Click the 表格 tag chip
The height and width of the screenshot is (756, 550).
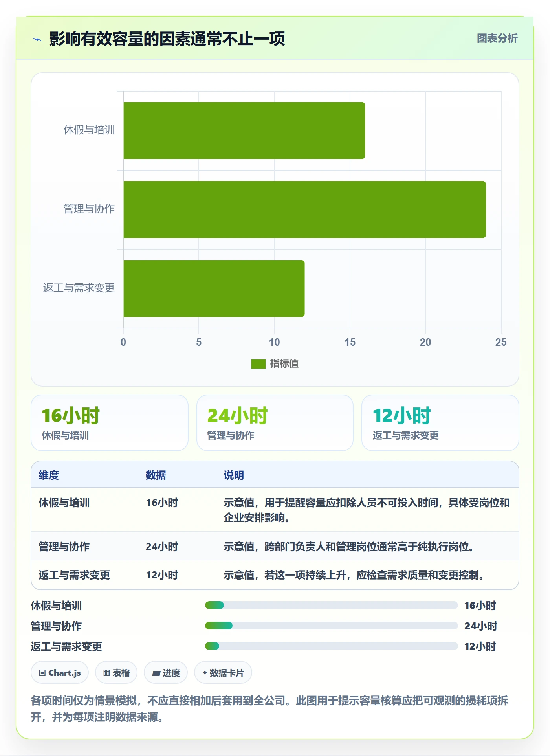[x=116, y=673]
